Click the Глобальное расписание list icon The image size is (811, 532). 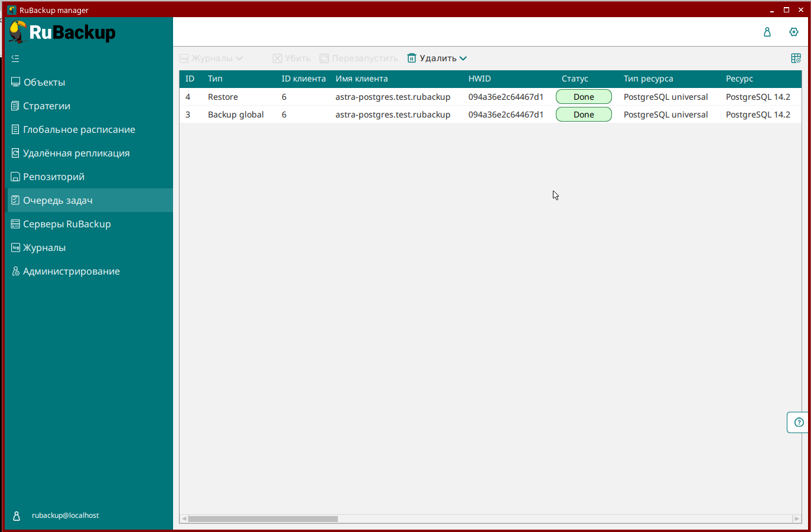(16, 129)
